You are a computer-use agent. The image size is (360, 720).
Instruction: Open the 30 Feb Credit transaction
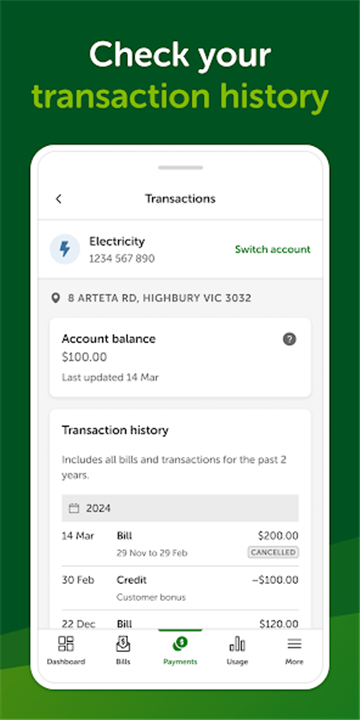pos(180,588)
